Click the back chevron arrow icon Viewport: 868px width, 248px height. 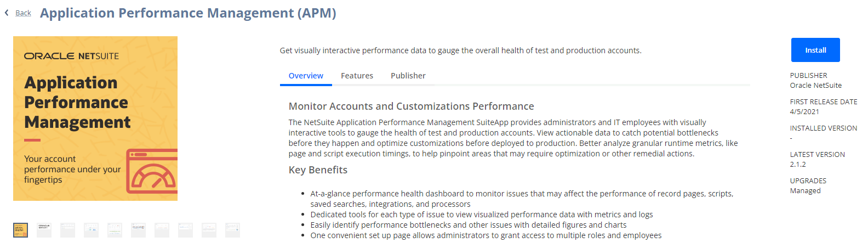pyautogui.click(x=7, y=12)
